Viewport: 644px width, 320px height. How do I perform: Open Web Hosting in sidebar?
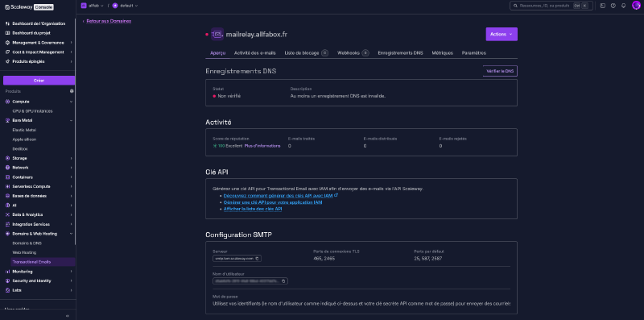point(24,252)
